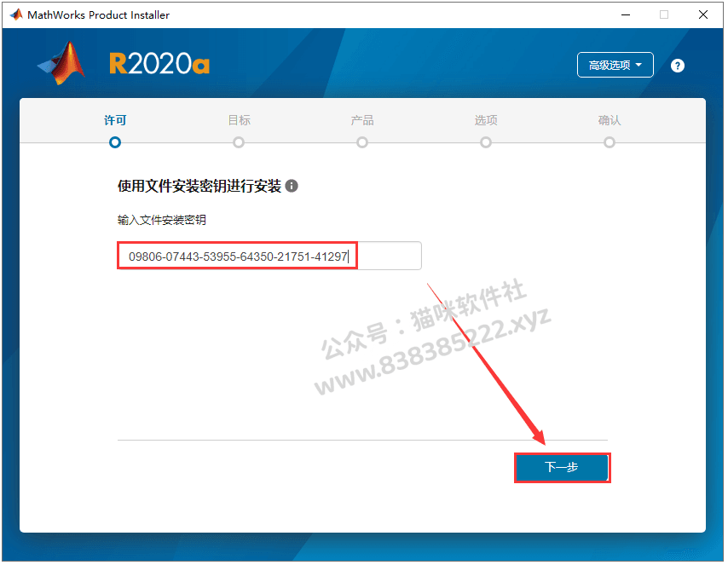The height and width of the screenshot is (565, 728).
Task: Open the 高级选项 dropdown
Action: click(x=615, y=65)
